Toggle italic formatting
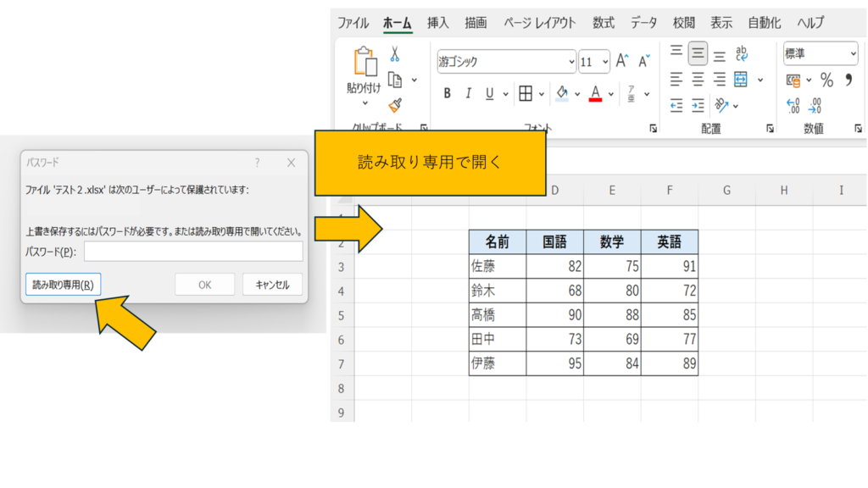868x488 pixels. tap(469, 93)
